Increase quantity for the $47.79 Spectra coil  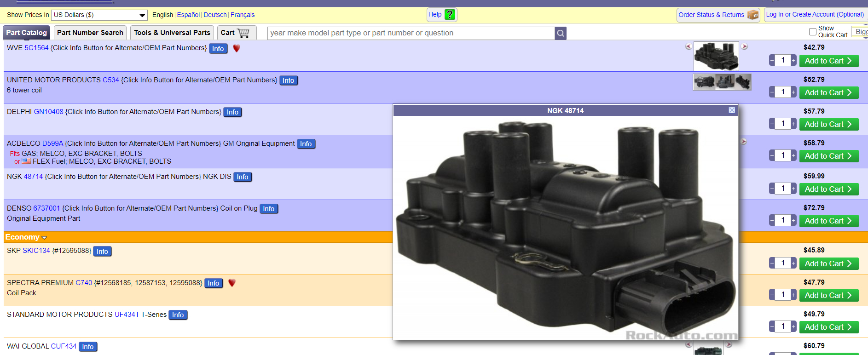(793, 295)
